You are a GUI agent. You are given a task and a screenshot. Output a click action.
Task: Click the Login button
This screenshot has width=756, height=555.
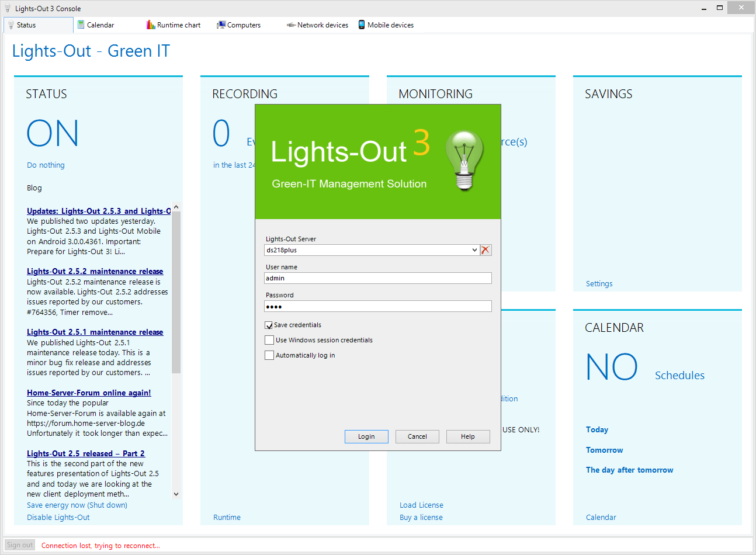(366, 436)
